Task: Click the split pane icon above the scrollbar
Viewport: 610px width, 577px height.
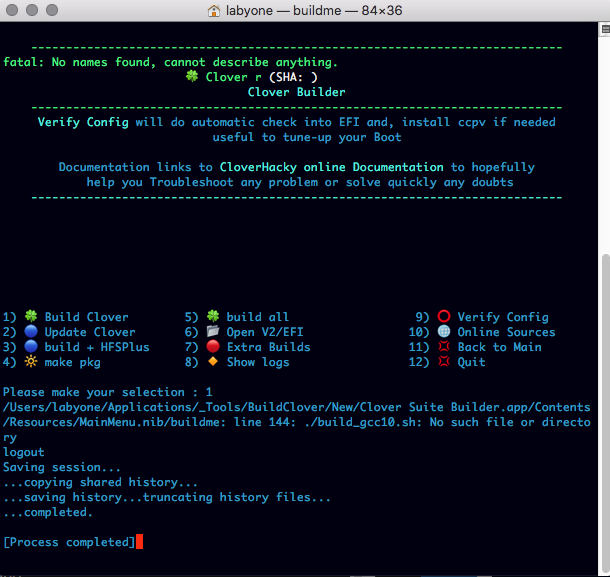Action: [x=605, y=29]
